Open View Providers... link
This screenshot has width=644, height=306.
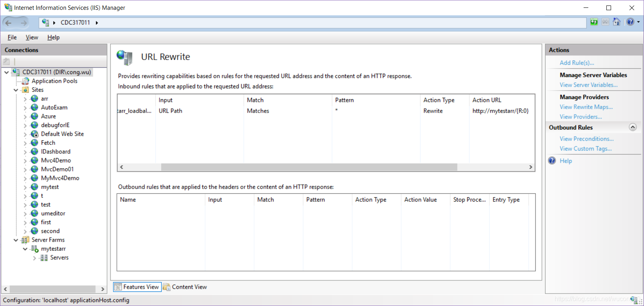click(581, 117)
